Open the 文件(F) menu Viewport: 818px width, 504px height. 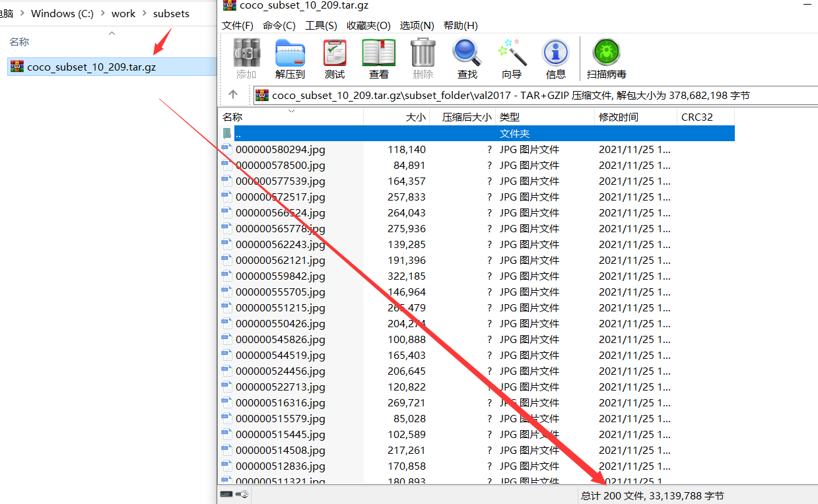click(x=238, y=25)
